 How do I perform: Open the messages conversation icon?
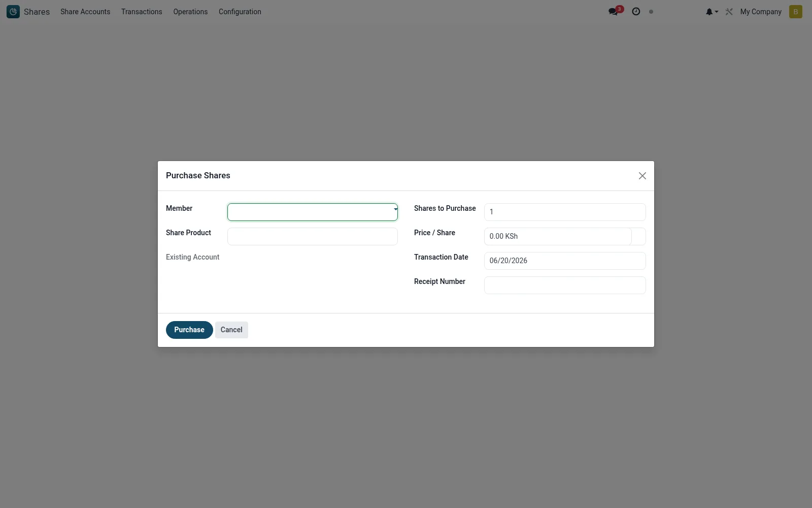pos(613,12)
